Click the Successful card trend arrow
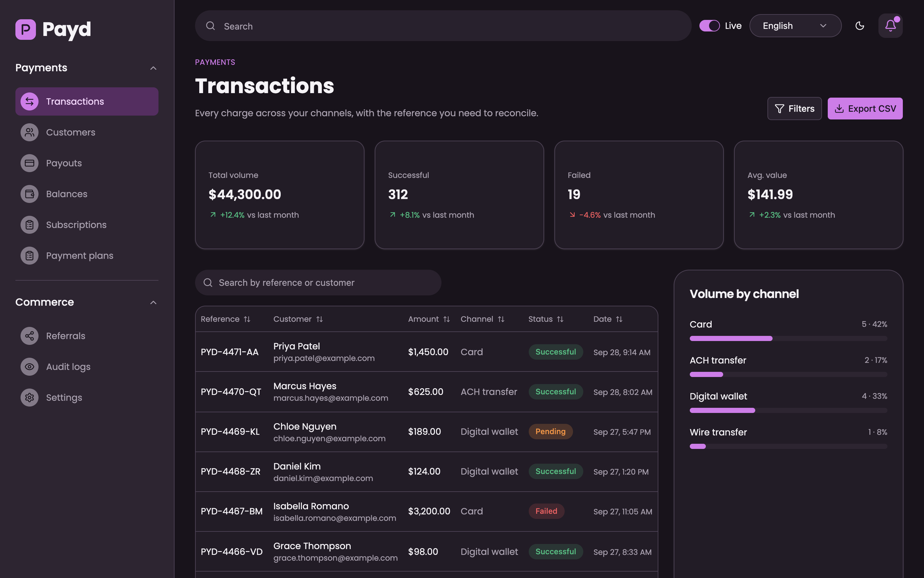The image size is (924, 578). (392, 215)
